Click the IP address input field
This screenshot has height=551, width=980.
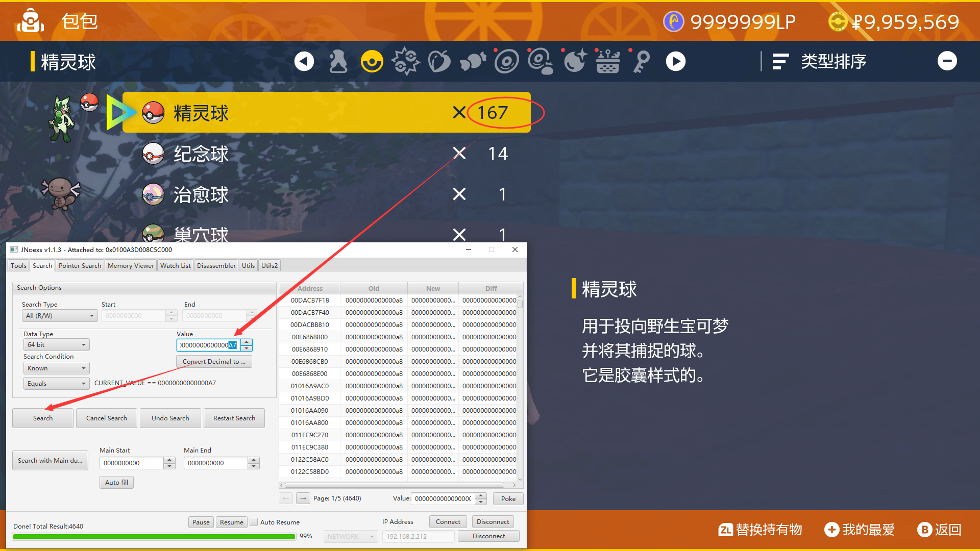pyautogui.click(x=418, y=536)
